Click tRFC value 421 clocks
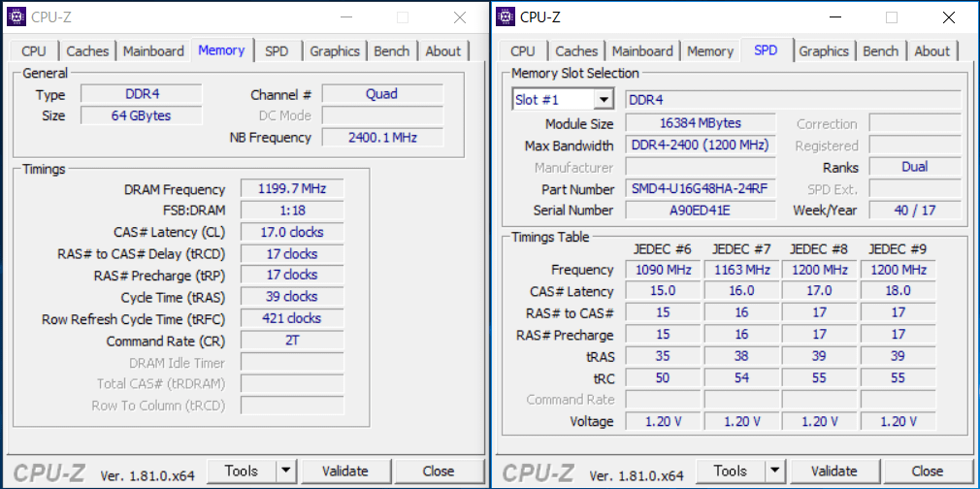Image resolution: width=980 pixels, height=489 pixels. 292,318
